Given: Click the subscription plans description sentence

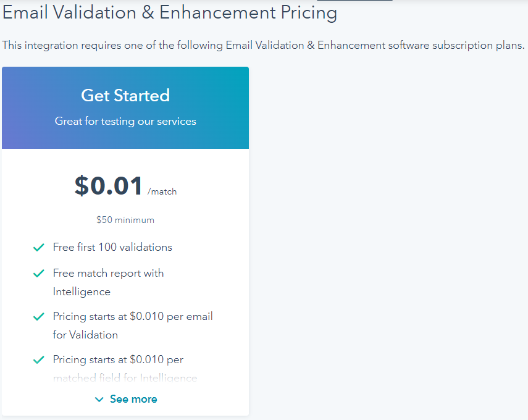Looking at the screenshot, I should tap(263, 45).
